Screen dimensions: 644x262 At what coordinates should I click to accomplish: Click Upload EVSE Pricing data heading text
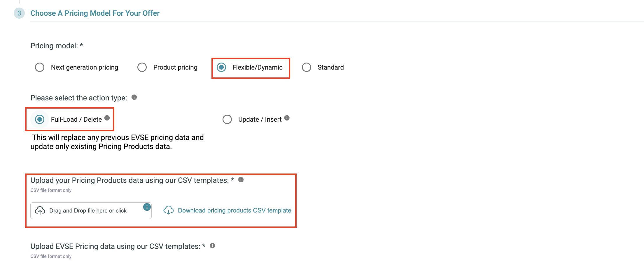[118, 246]
